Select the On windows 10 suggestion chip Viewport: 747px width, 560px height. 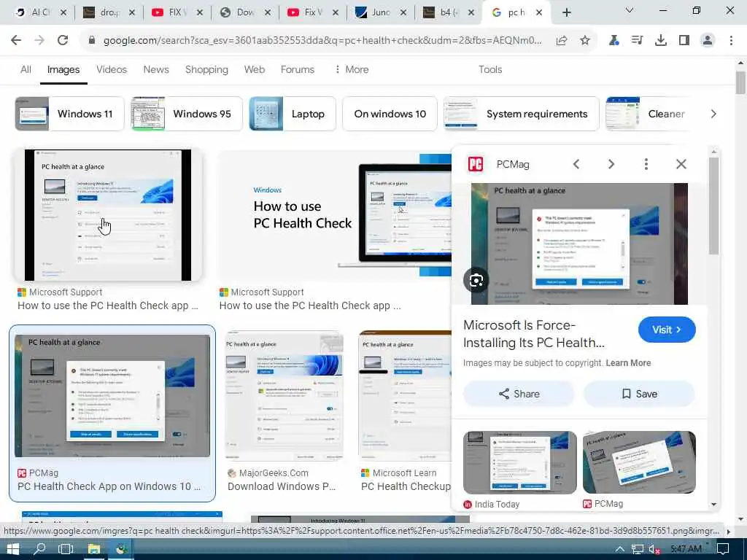[390, 114]
